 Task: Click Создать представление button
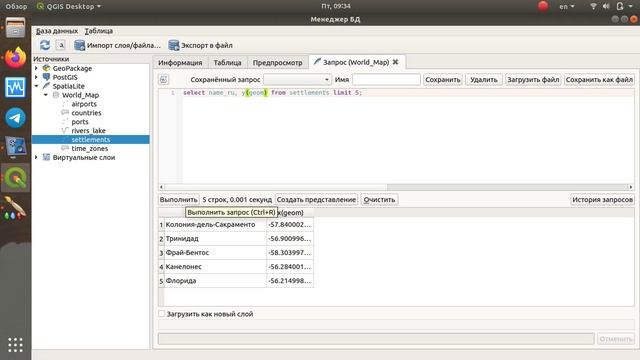tap(316, 200)
